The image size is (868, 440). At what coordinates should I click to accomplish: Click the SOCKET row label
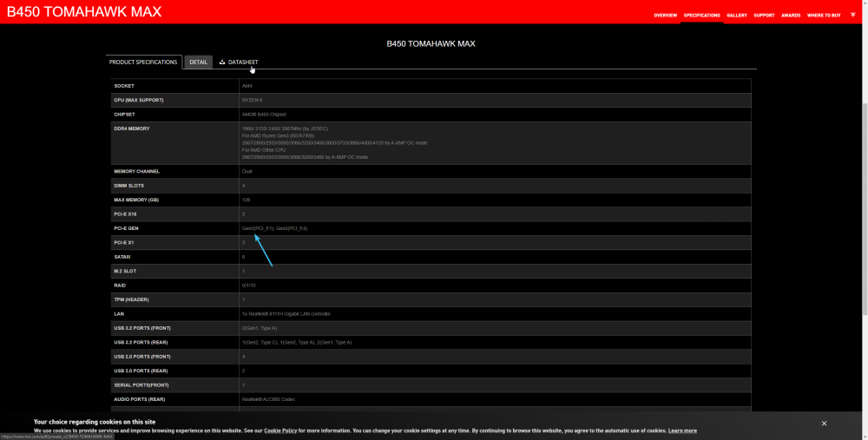pos(124,86)
